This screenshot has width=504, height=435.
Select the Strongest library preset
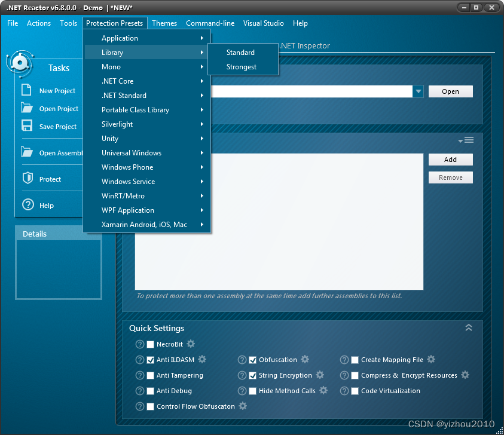pyautogui.click(x=243, y=67)
